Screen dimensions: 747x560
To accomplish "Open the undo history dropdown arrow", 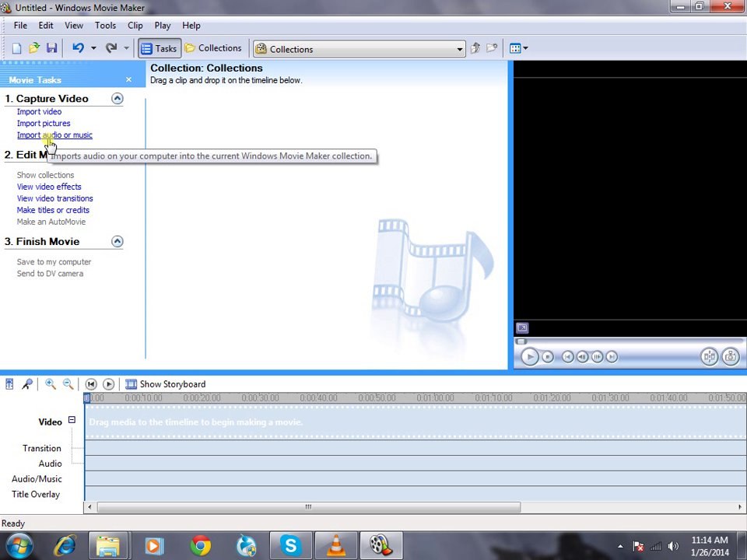I will (x=93, y=48).
